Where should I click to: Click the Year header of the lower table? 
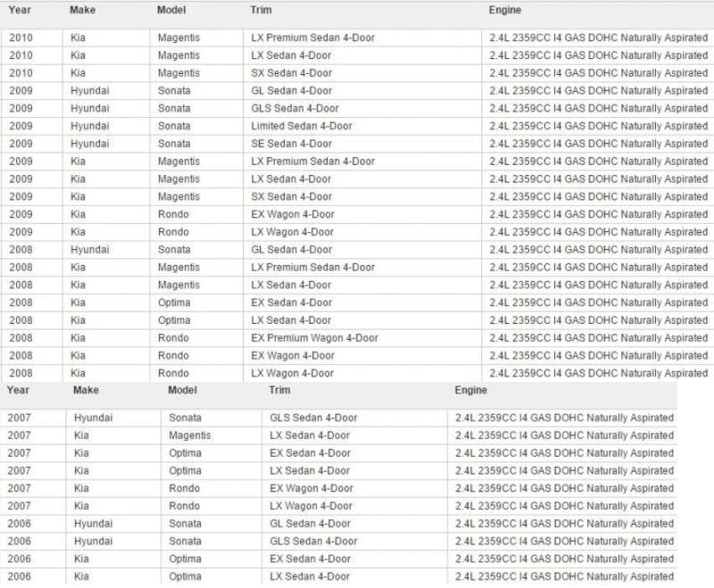click(x=18, y=390)
